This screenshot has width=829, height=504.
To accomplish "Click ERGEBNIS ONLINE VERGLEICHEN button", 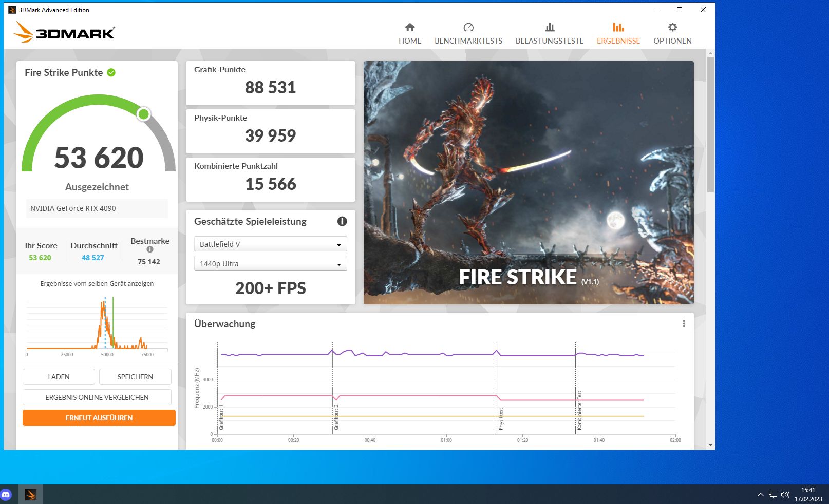I will pyautogui.click(x=97, y=397).
